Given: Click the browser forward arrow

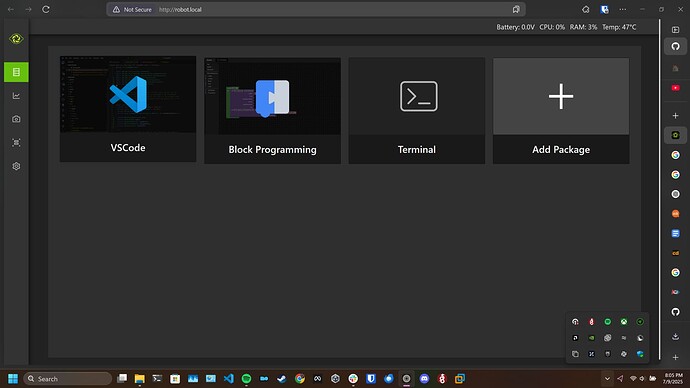Looking at the screenshot, I should 28,9.
